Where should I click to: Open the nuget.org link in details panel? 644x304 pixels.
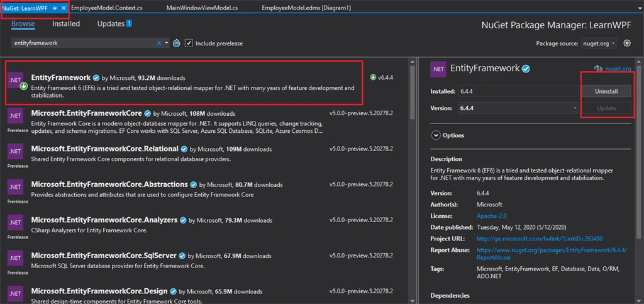click(618, 69)
